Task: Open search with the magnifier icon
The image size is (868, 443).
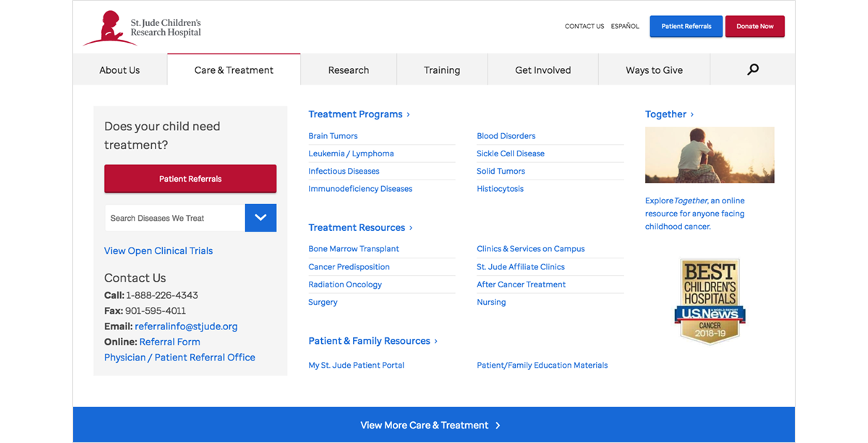Action: pyautogui.click(x=752, y=69)
